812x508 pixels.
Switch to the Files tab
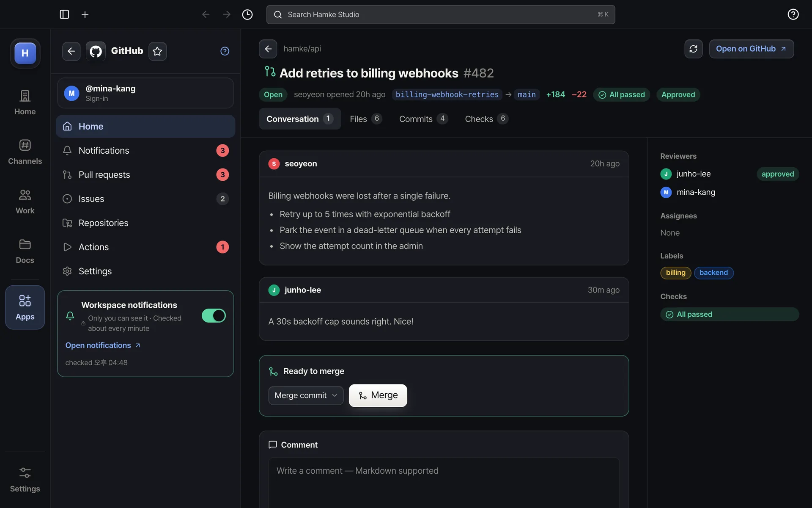(366, 119)
